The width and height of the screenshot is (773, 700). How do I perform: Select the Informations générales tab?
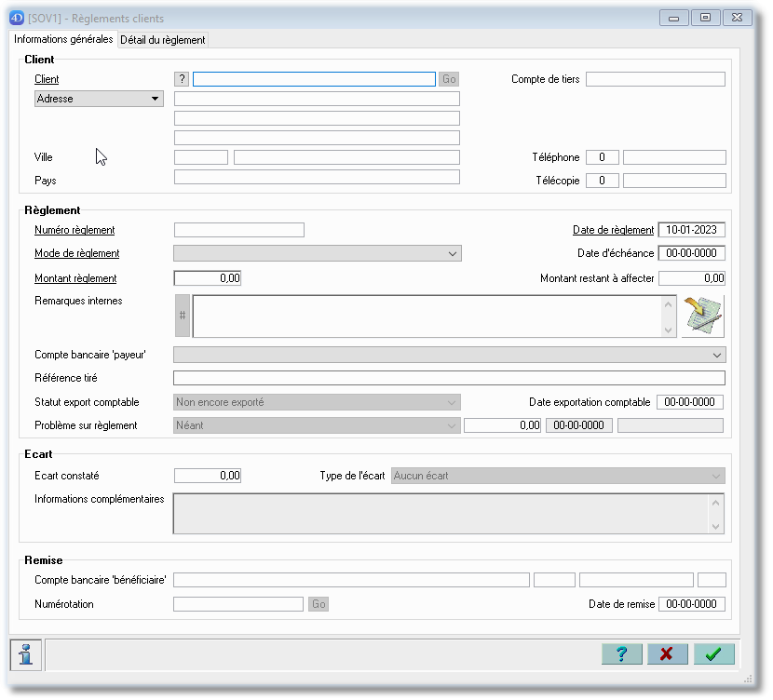[63, 39]
